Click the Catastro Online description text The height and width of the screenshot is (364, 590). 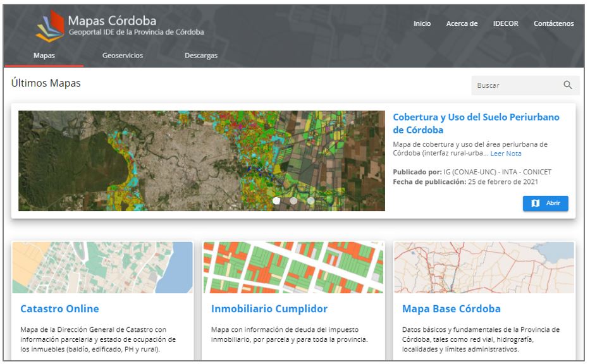coord(98,339)
